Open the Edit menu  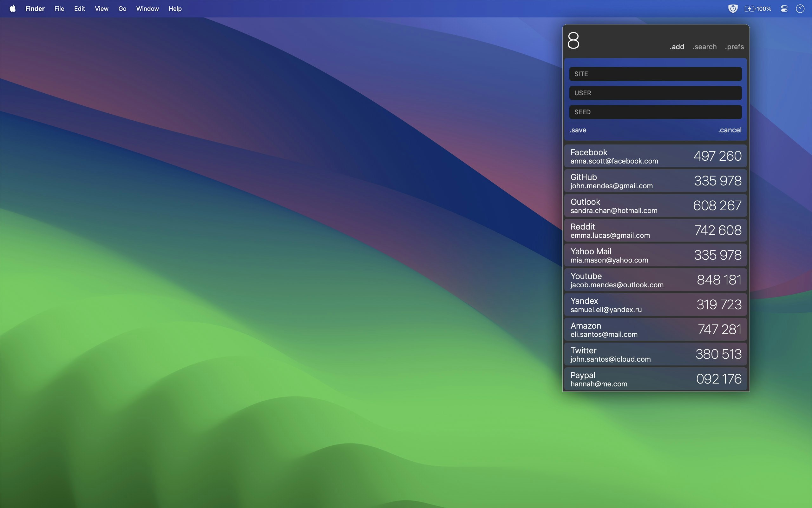pos(79,9)
